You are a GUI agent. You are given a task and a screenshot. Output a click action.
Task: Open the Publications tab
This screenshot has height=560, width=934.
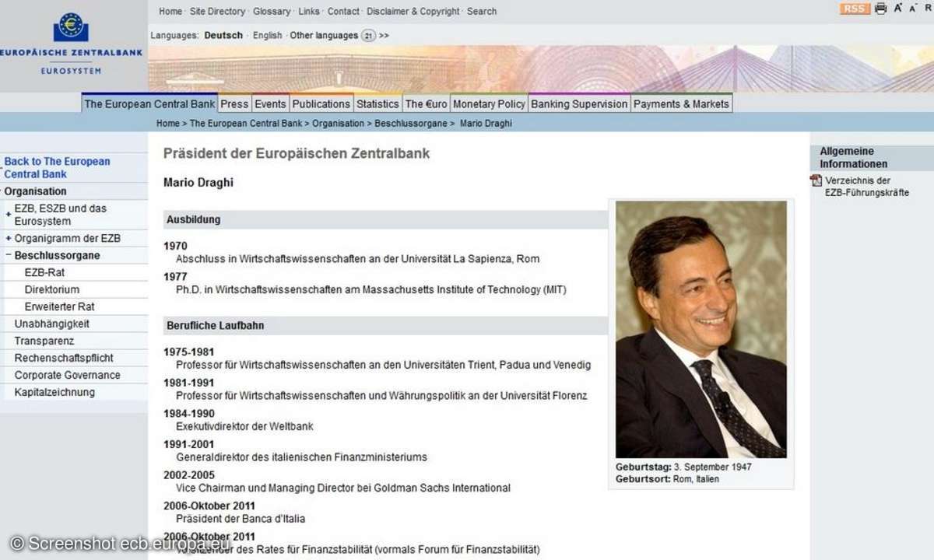pyautogui.click(x=321, y=103)
